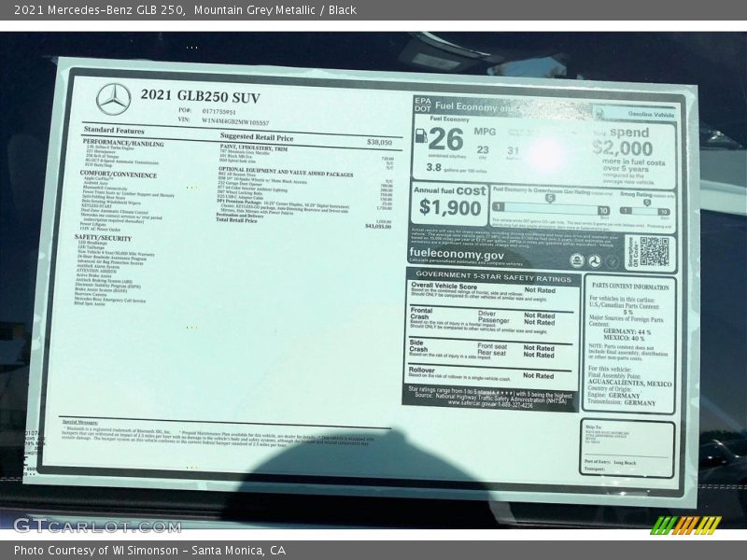Select the DOT roundel icon near the QR code
This screenshot has height=560, width=747.
click(595, 259)
